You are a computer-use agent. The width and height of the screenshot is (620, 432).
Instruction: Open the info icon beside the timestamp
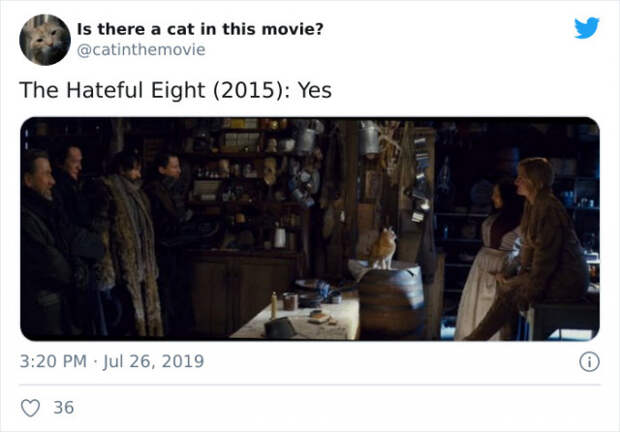589,362
